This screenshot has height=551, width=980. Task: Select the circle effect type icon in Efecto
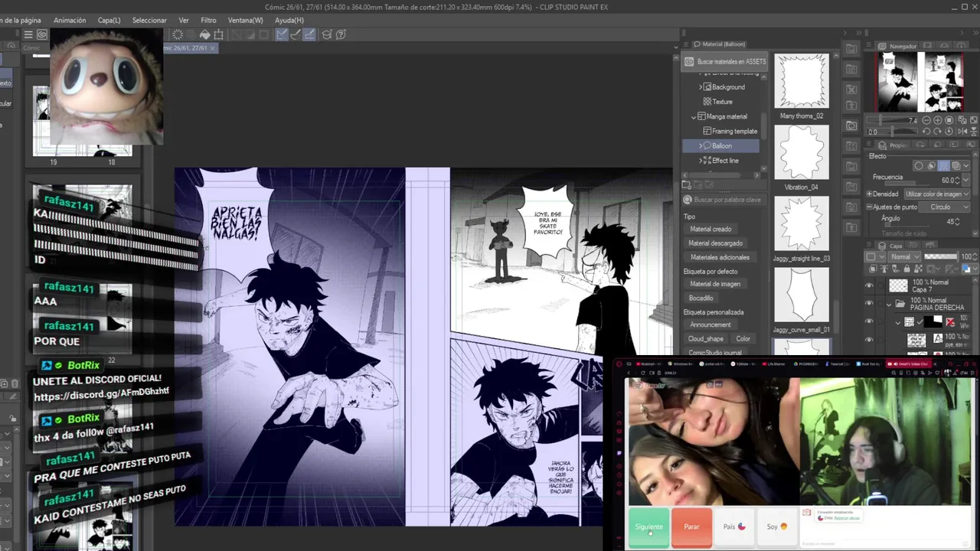pyautogui.click(x=919, y=165)
